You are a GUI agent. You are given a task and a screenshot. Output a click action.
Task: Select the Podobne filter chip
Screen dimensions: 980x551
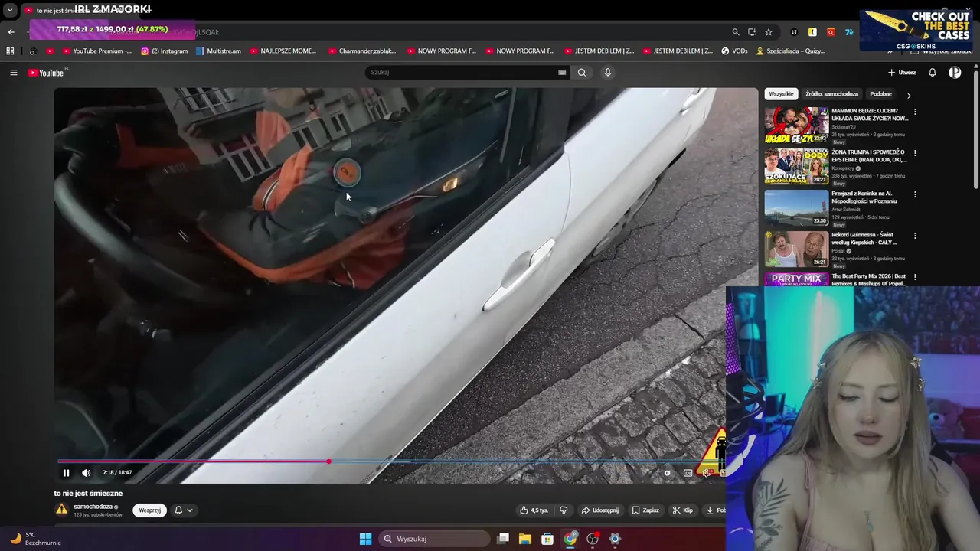[880, 94]
